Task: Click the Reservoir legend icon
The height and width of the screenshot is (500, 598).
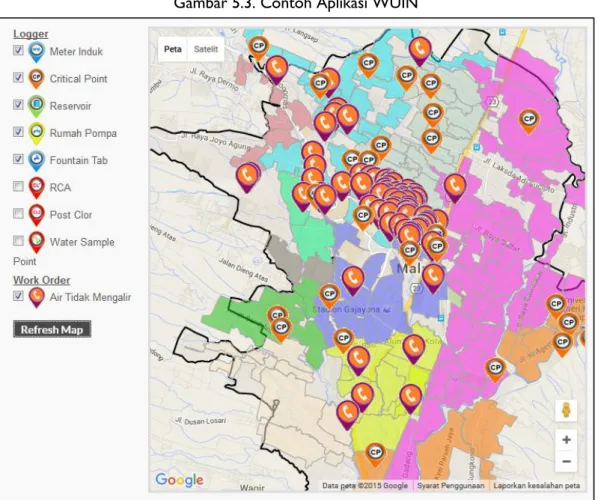Action: click(x=37, y=106)
